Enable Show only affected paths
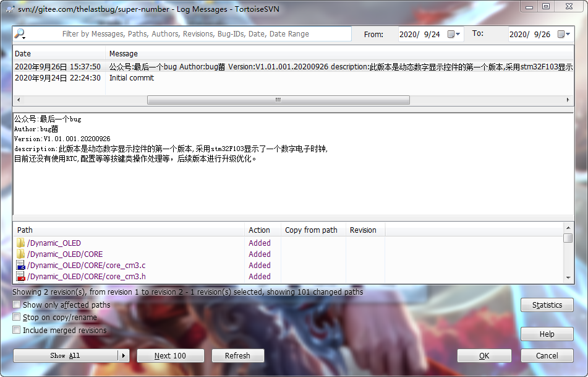Image resolution: width=588 pixels, height=377 pixels. click(17, 305)
